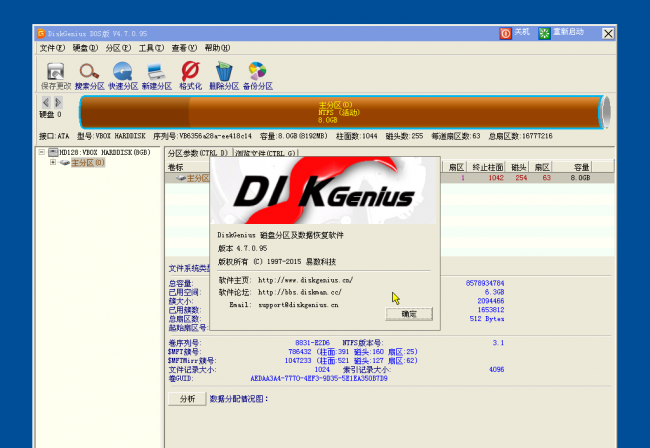The height and width of the screenshot is (448, 650).
Task: Go to next disk arrow
Action: point(58,102)
